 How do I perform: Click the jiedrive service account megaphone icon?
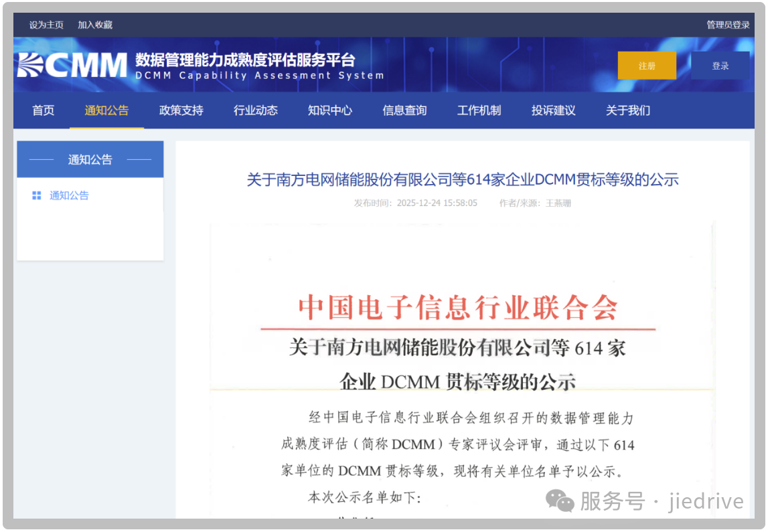[x=560, y=501]
